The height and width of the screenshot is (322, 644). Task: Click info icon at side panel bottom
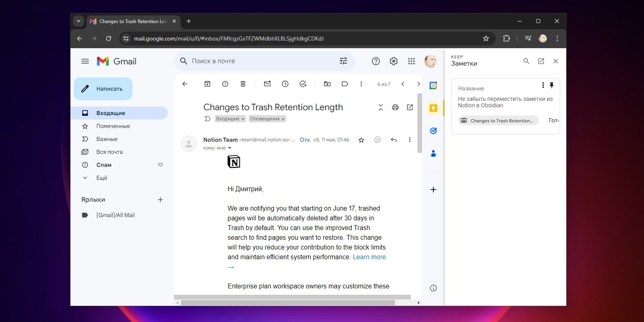coord(433,288)
